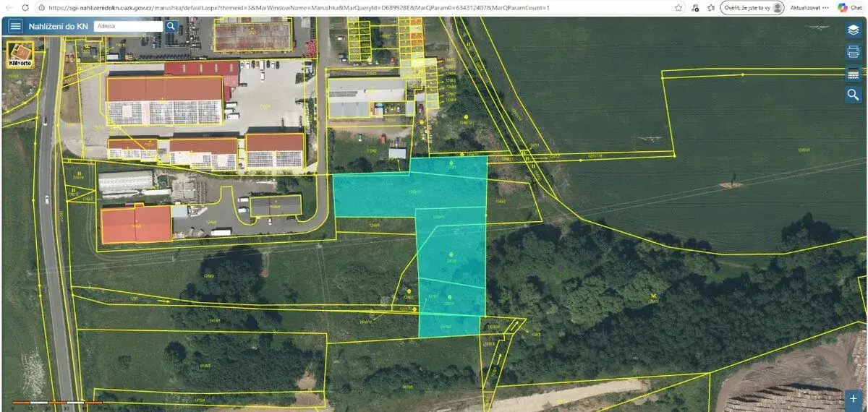Switch basemap via KM+orto thumbnail
This screenshot has width=868, height=412.
(20, 55)
